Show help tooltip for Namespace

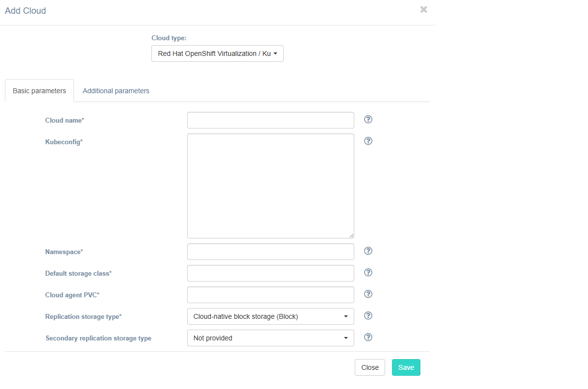click(x=368, y=251)
